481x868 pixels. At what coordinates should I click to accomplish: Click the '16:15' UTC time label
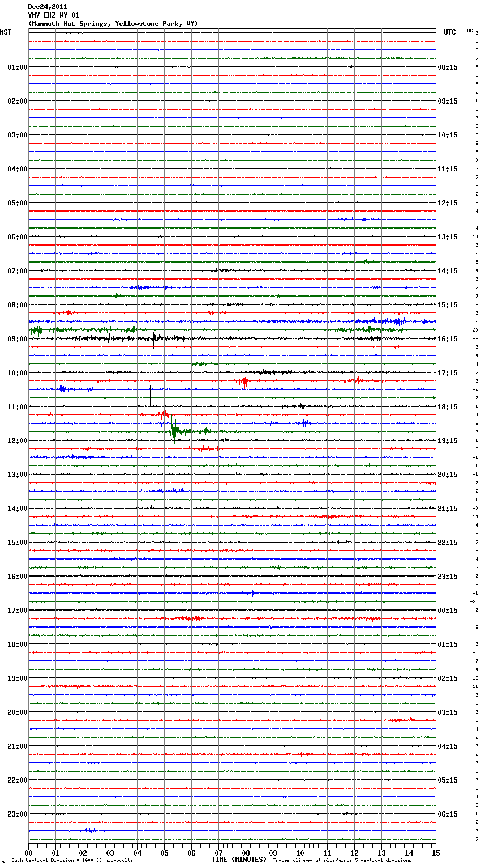pyautogui.click(x=448, y=339)
